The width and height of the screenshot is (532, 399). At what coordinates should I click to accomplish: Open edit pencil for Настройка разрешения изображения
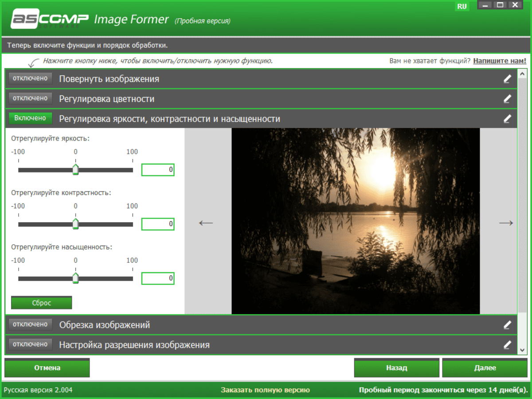(x=507, y=344)
